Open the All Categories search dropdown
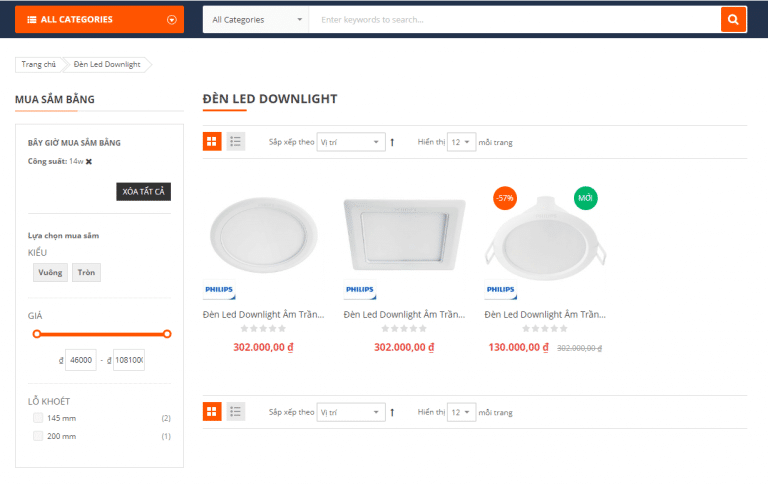The image size is (768, 484). 256,19
